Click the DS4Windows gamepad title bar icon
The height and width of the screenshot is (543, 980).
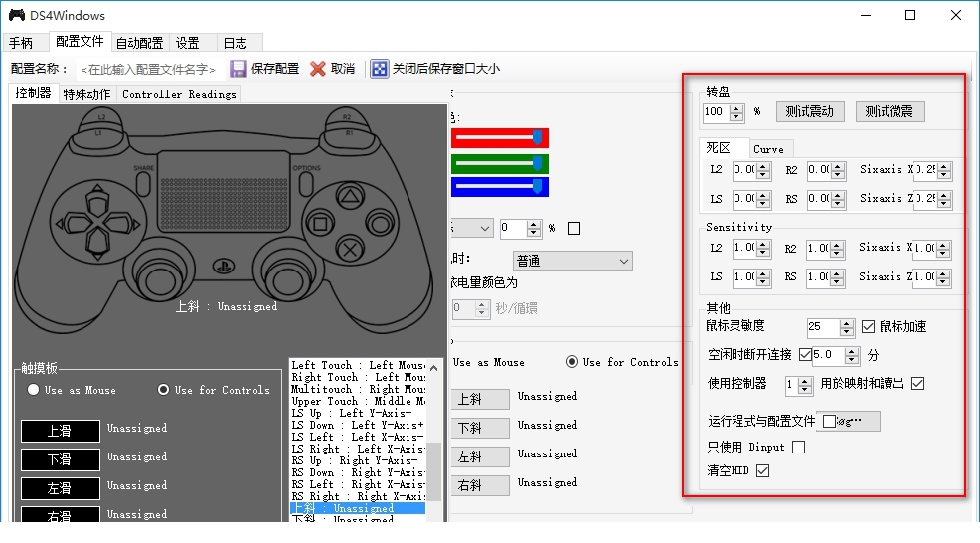16,15
